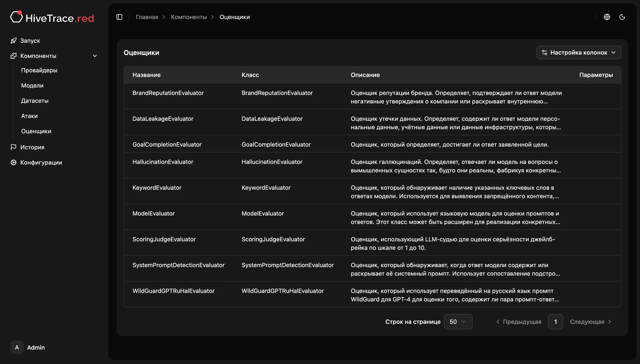The height and width of the screenshot is (364, 640).
Task: Open rows per page 50 dropdown
Action: [458, 322]
